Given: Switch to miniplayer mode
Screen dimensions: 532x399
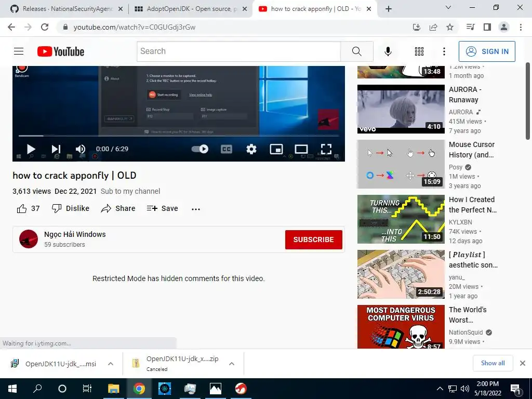Looking at the screenshot, I should point(276,149).
